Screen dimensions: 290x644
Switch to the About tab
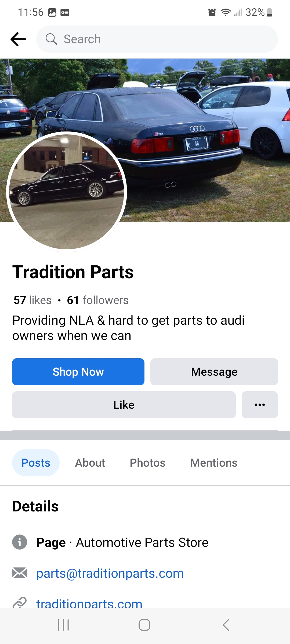click(90, 463)
